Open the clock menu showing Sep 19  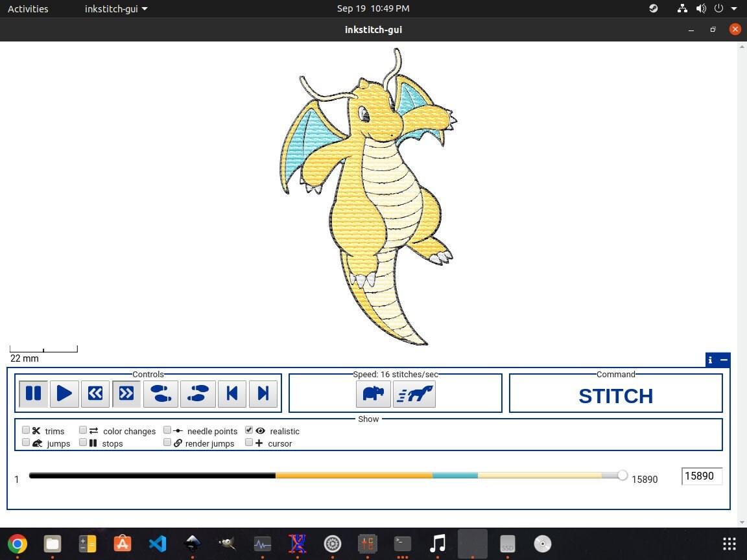[x=373, y=8]
